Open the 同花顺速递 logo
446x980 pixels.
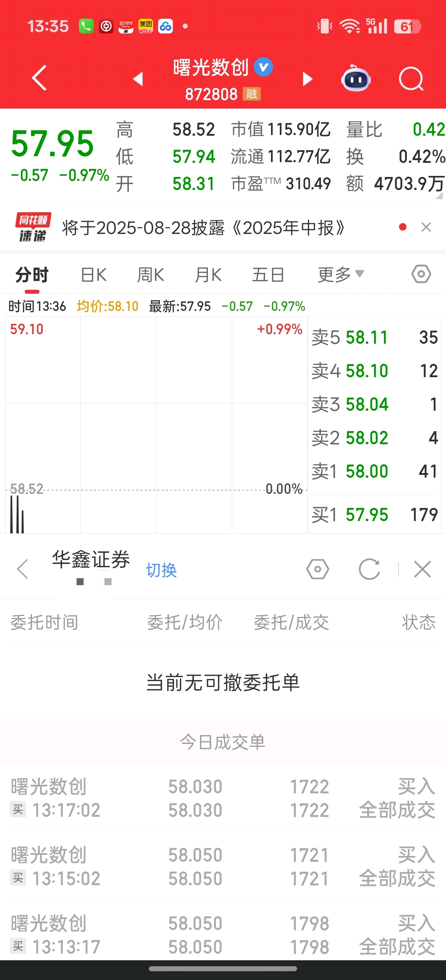point(33,227)
